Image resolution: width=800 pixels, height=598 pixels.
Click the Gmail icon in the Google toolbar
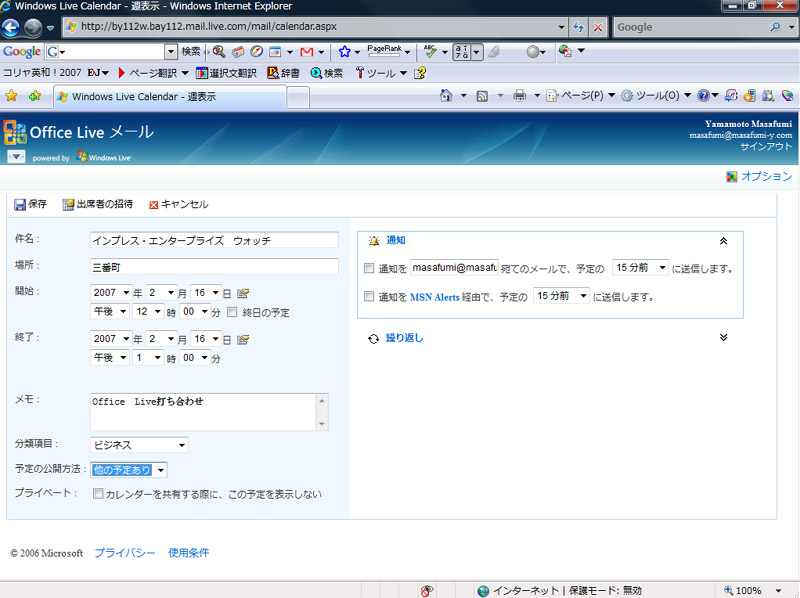tap(307, 52)
